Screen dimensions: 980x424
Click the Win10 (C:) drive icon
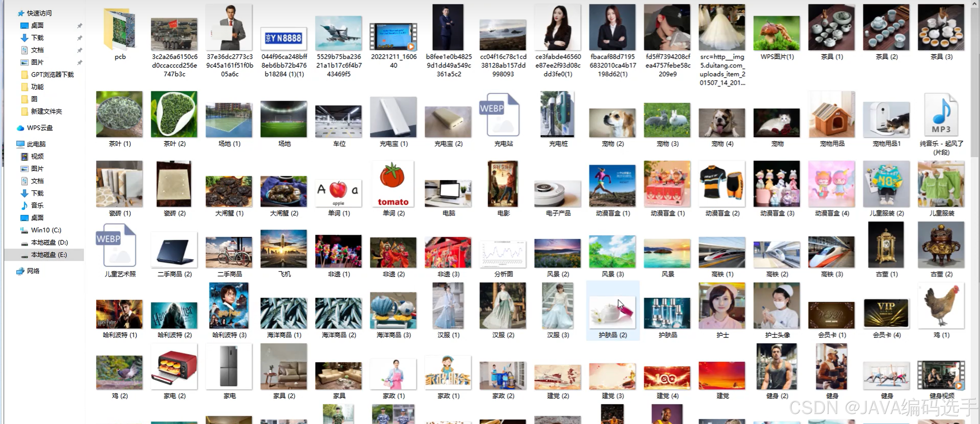pyautogui.click(x=24, y=230)
